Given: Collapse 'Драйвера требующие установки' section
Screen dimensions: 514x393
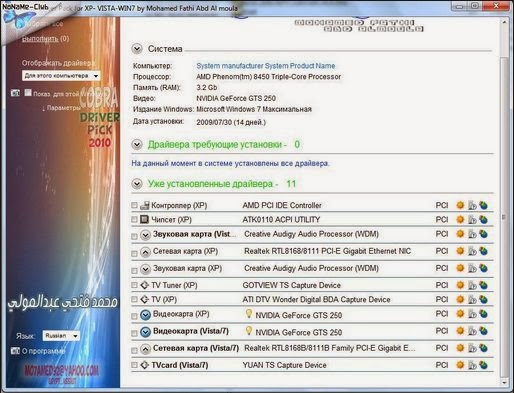Looking at the screenshot, I should (137, 144).
